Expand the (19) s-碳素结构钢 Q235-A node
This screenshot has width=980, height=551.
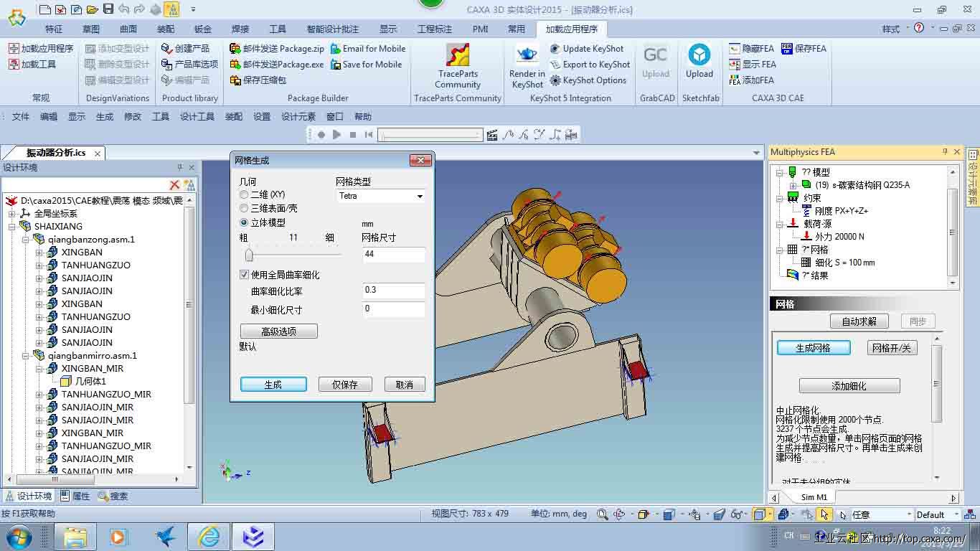[x=793, y=185]
